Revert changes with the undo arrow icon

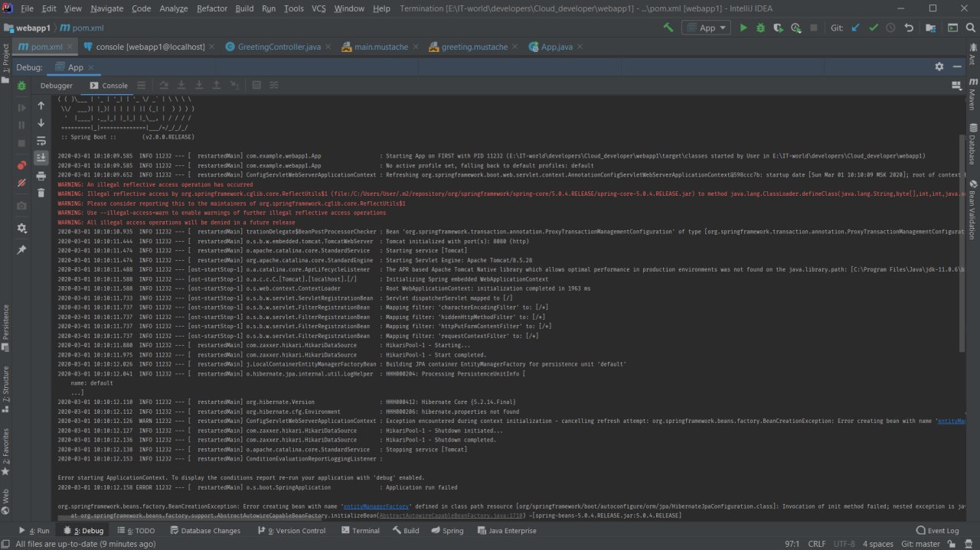[x=909, y=28]
